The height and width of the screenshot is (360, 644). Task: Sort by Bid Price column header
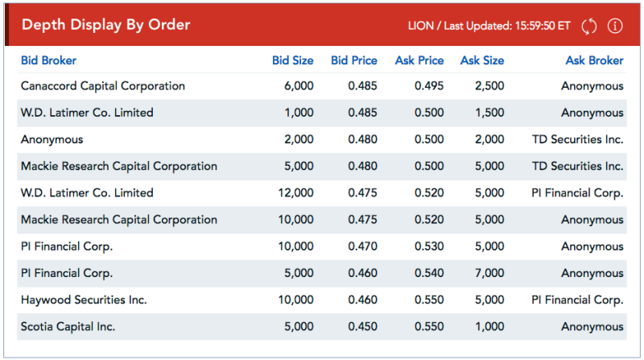(354, 60)
